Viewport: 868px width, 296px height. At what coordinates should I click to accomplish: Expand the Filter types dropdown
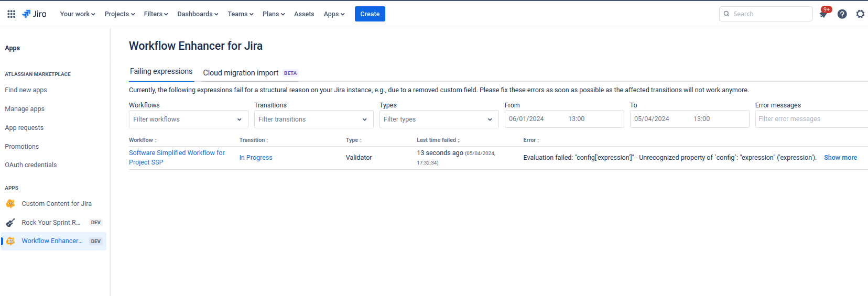click(x=439, y=119)
